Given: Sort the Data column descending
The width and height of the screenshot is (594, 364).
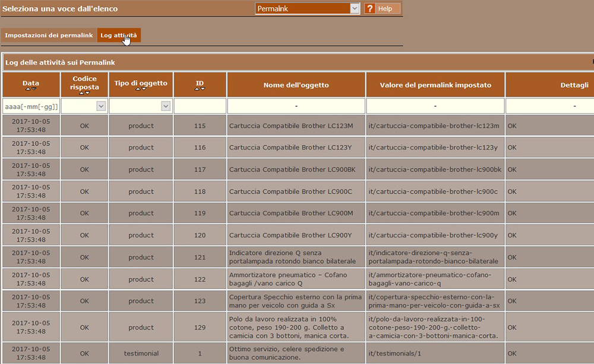Looking at the screenshot, I should pos(34,89).
